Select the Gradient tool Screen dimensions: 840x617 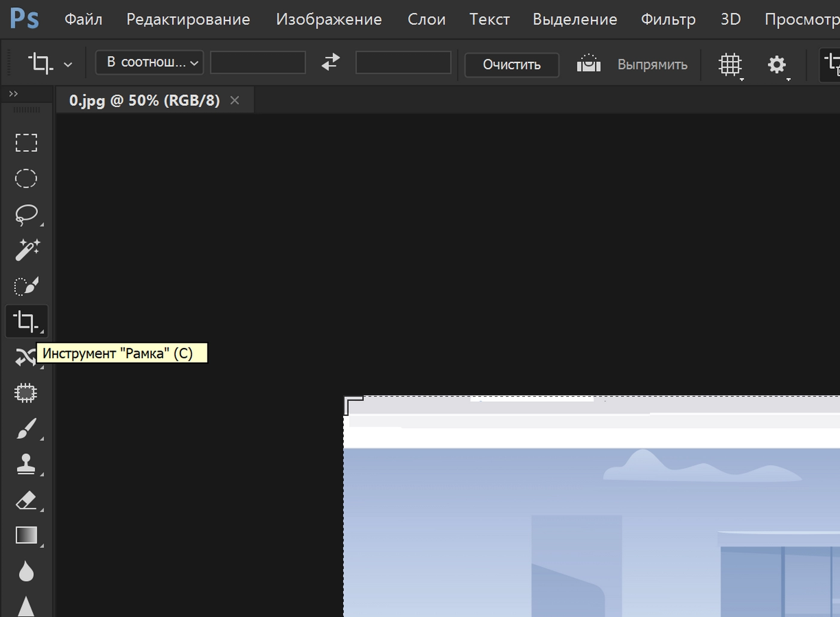point(26,535)
